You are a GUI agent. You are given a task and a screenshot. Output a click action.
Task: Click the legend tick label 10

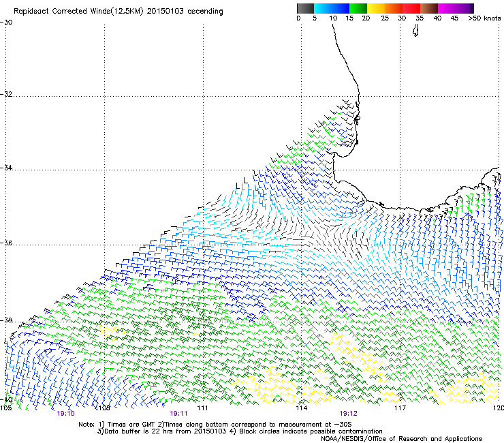click(x=333, y=18)
